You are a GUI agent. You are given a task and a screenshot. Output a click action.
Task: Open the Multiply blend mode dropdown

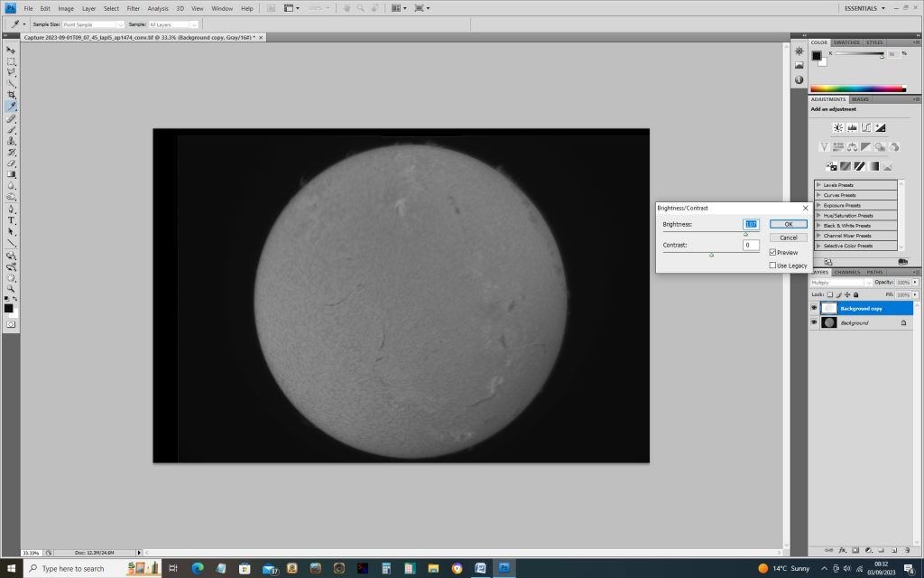(x=841, y=283)
